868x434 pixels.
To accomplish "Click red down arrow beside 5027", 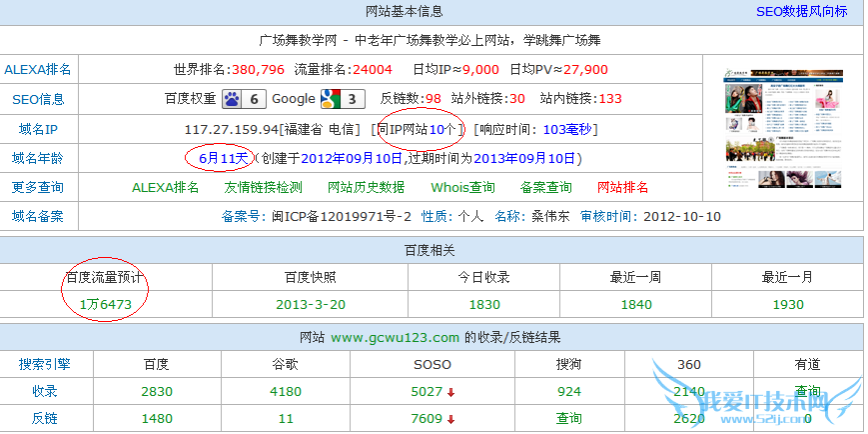I will 450,392.
